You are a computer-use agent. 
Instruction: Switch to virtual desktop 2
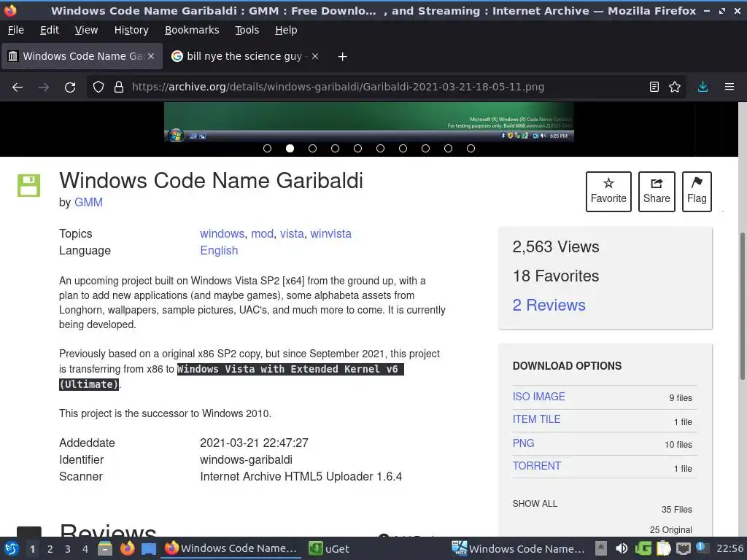coord(50,549)
